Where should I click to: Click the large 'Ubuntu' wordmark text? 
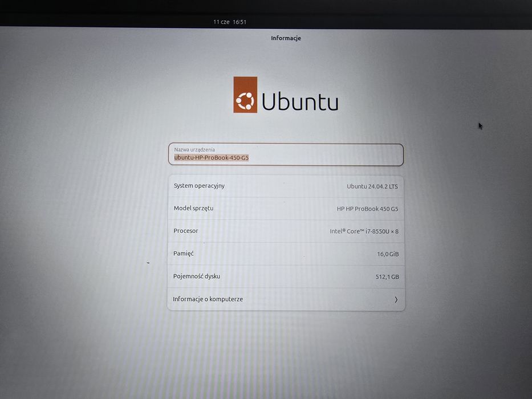pyautogui.click(x=300, y=101)
